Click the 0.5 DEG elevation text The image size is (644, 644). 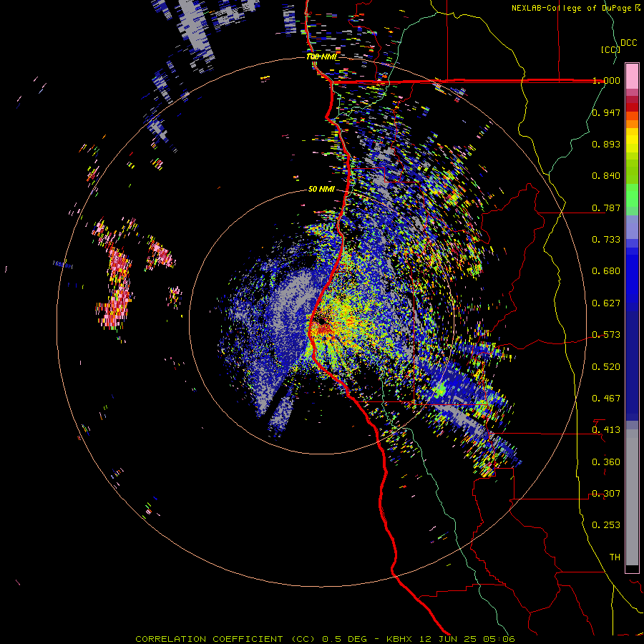click(x=344, y=639)
